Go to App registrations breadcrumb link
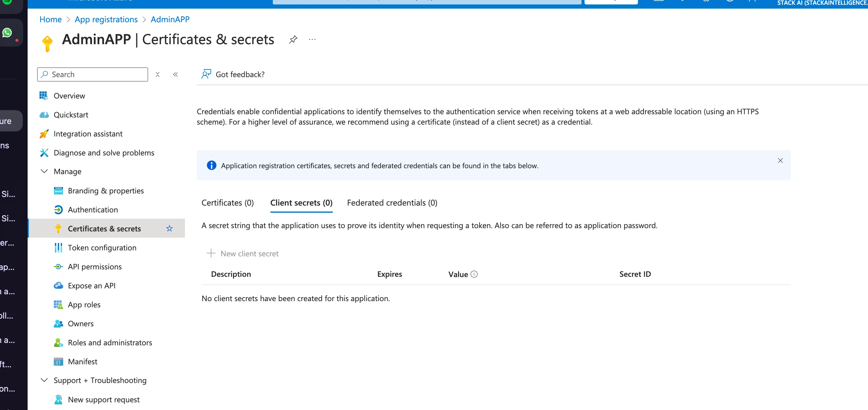The height and width of the screenshot is (410, 868). click(106, 19)
